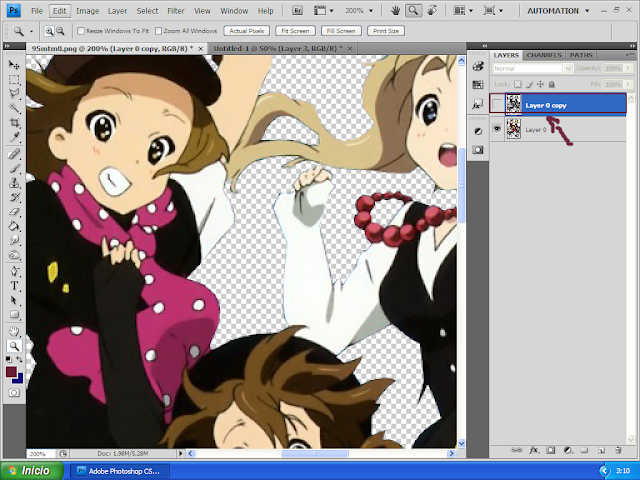
Task: Open the Masks panel icon
Action: click(x=478, y=150)
